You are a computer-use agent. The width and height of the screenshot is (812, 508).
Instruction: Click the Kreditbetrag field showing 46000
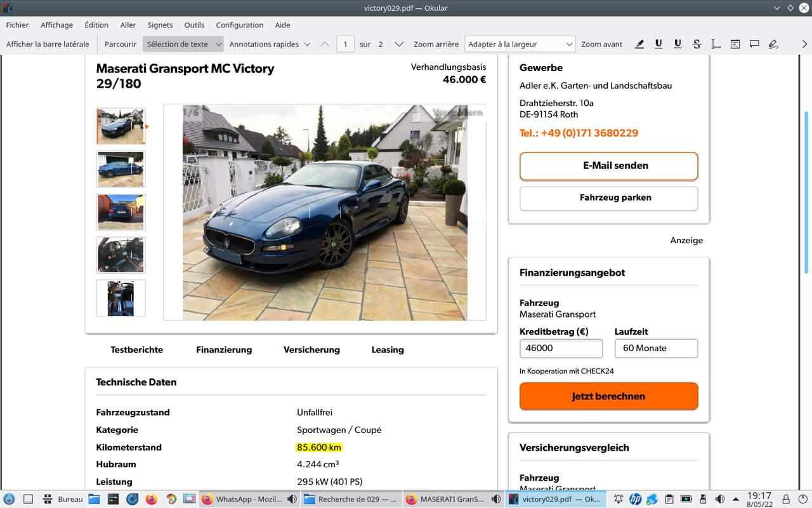[x=561, y=348]
